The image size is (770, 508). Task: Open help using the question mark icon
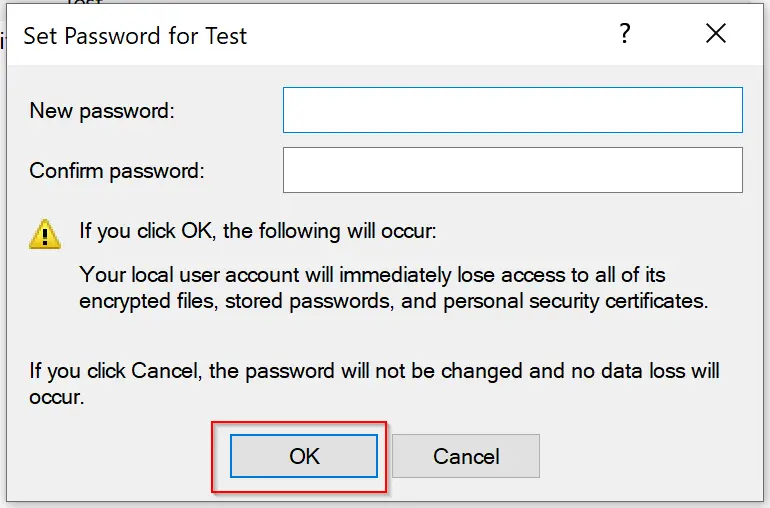pos(624,33)
